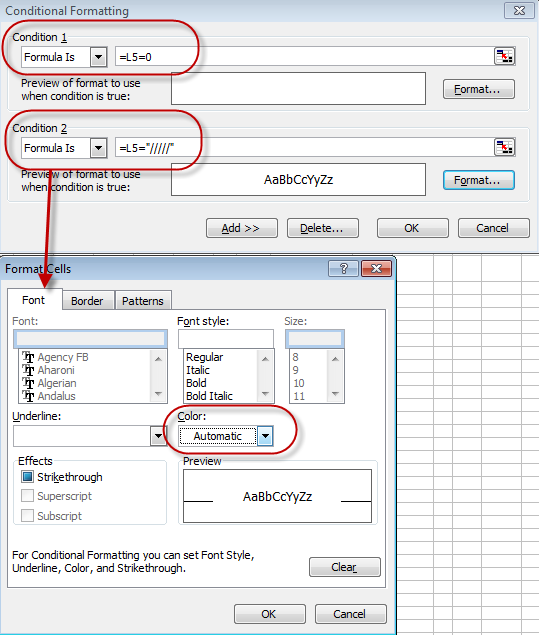Click Condition 1 range selector icon

point(504,56)
